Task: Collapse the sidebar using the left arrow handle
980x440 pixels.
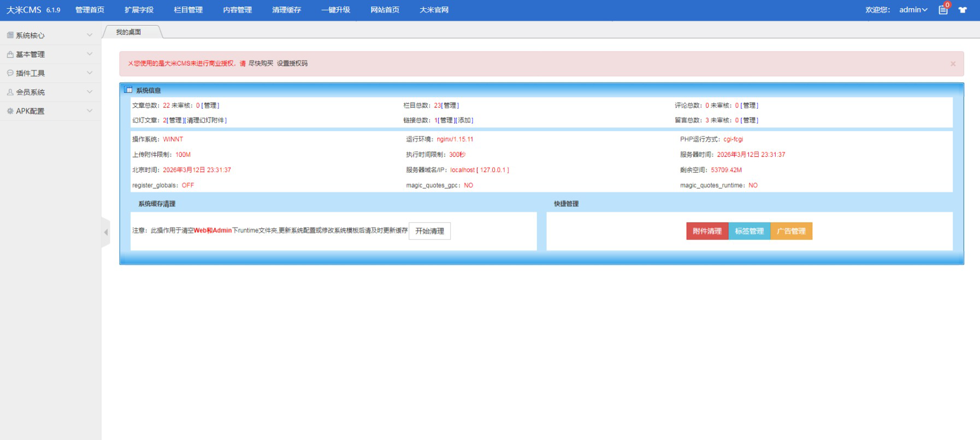Action: coord(106,233)
